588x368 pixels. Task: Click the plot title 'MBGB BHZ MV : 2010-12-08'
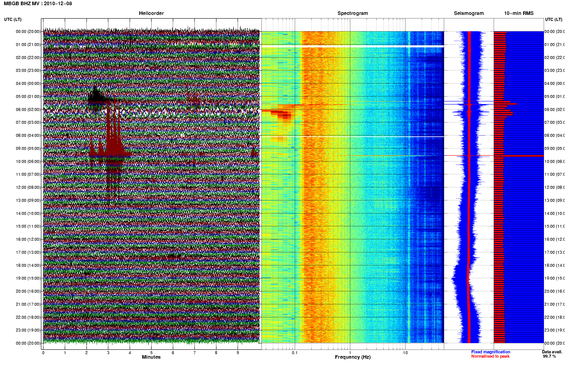38,3
